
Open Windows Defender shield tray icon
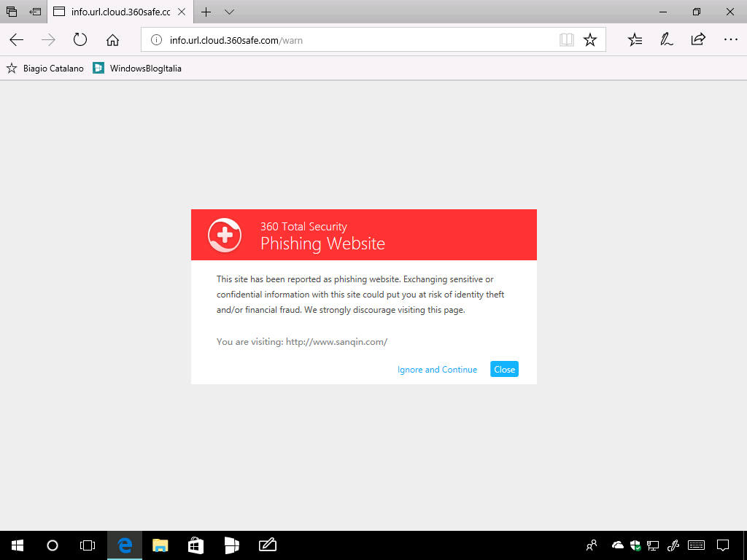point(635,545)
